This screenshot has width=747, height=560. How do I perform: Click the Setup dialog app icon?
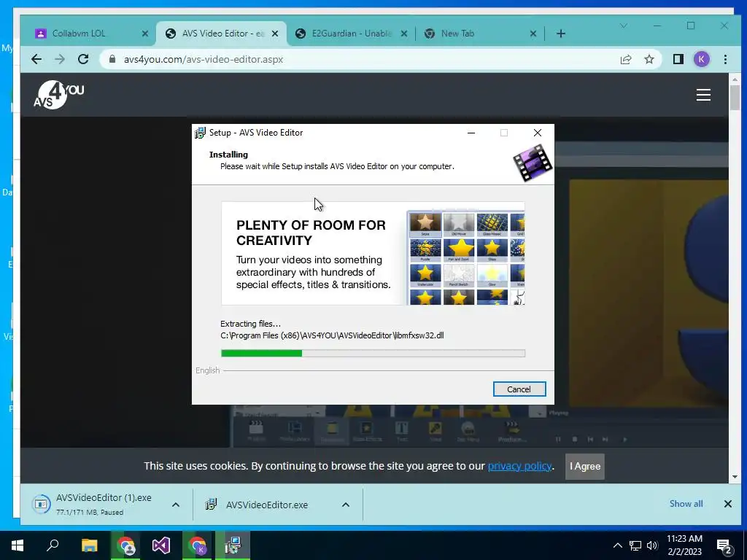tap(200, 133)
